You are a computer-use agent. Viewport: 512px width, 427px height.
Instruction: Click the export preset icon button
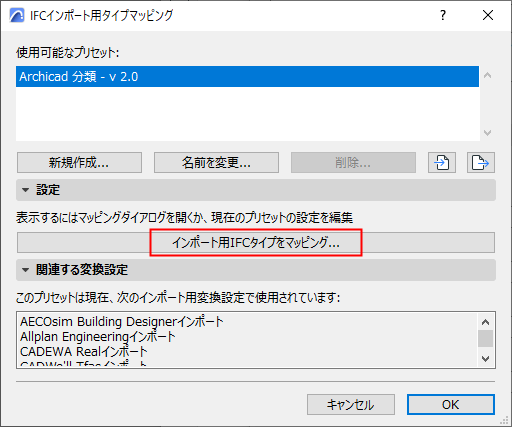pos(481,163)
